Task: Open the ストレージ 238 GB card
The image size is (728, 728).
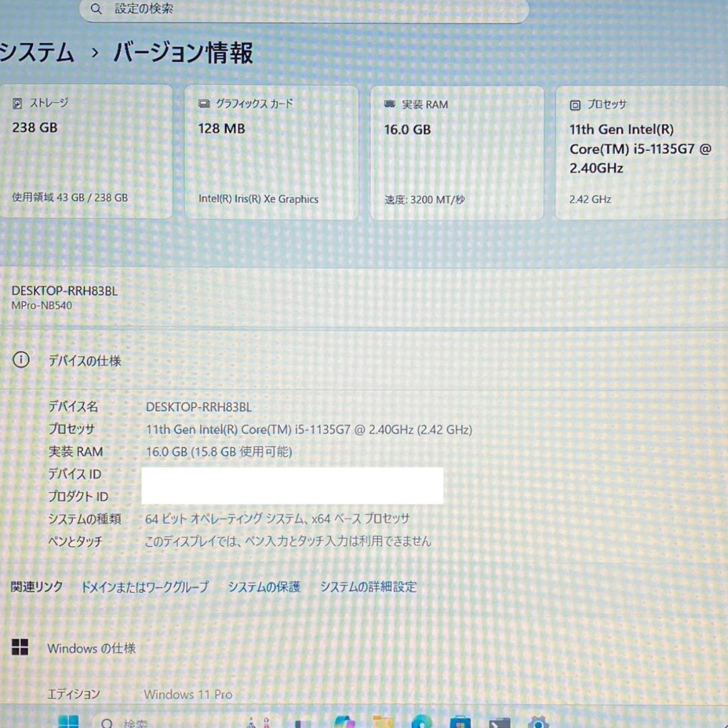Action: coord(86,152)
